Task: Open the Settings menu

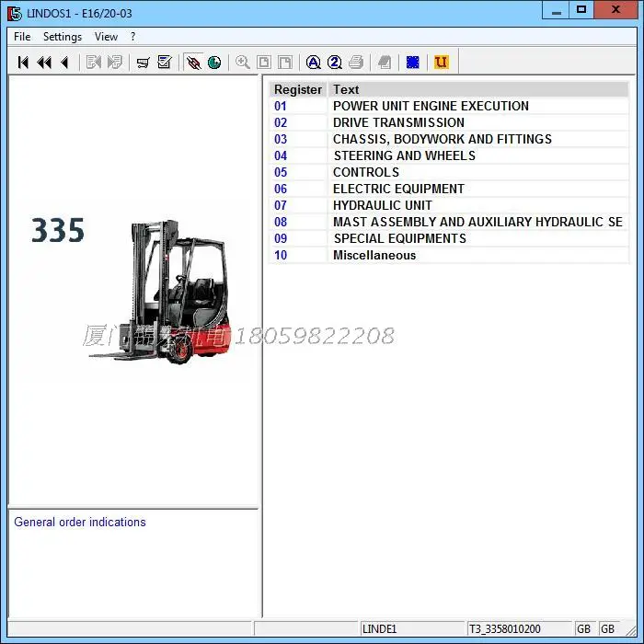Action: tap(63, 37)
